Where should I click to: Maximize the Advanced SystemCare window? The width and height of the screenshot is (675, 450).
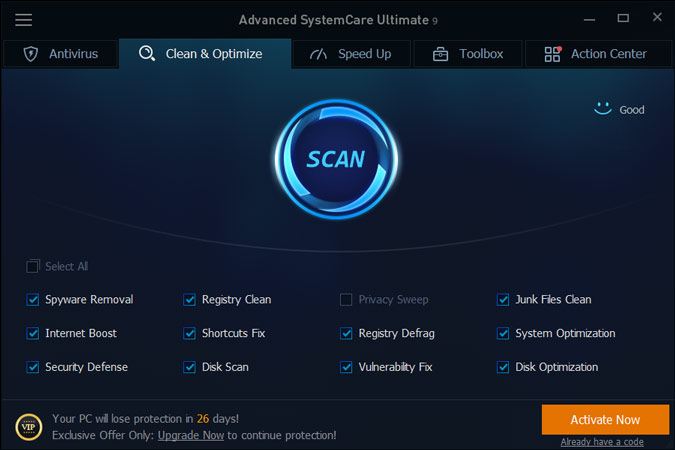coord(623,18)
